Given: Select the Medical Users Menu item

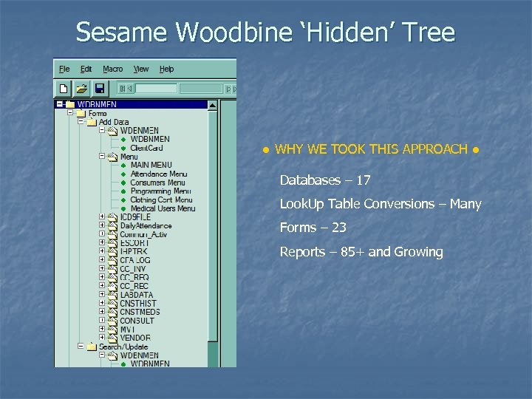Looking at the screenshot, I should [x=163, y=208].
